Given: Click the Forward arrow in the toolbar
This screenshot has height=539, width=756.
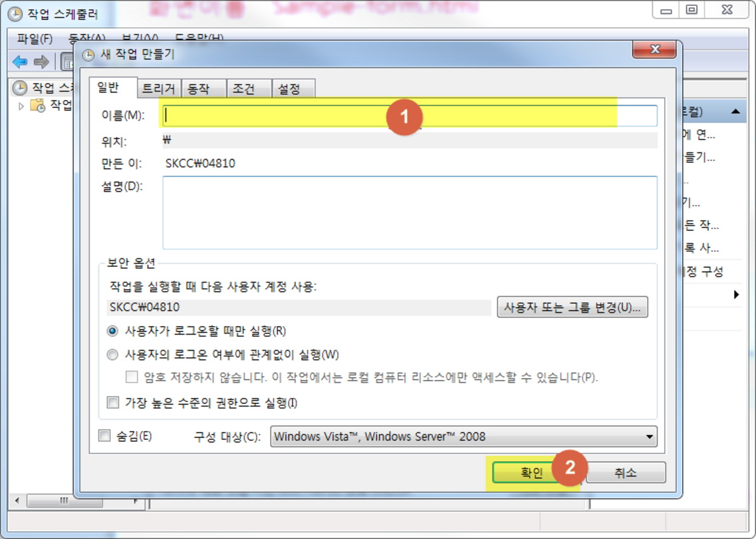Looking at the screenshot, I should coord(41,62).
